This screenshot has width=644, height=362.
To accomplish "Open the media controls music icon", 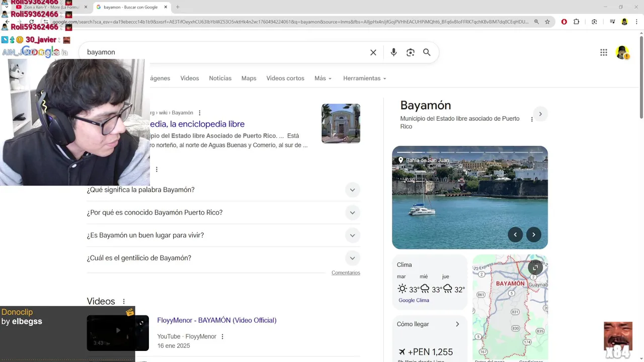I will pos(612,22).
